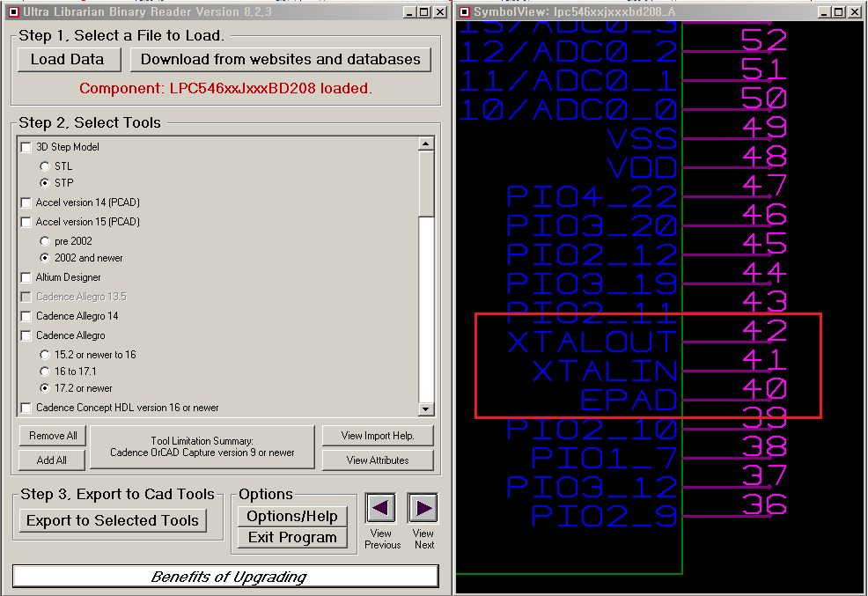Click the tools list scroll down arrow
The height and width of the screenshot is (596, 868).
[x=426, y=409]
